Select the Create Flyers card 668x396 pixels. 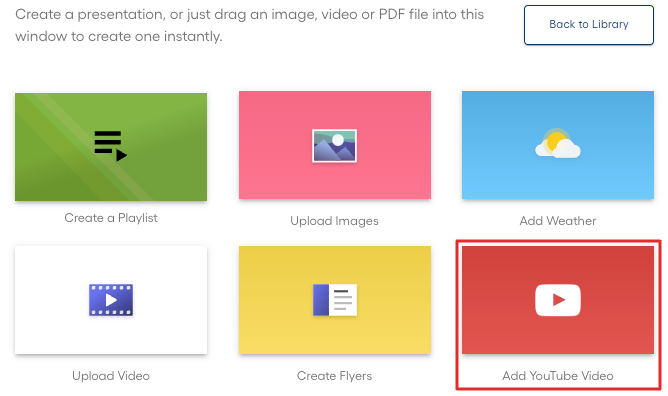pyautogui.click(x=334, y=300)
